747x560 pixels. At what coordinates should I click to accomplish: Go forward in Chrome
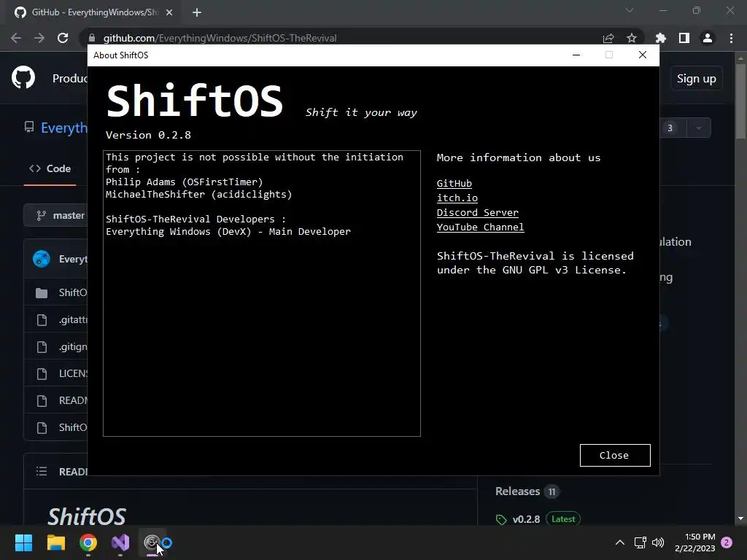(x=39, y=38)
